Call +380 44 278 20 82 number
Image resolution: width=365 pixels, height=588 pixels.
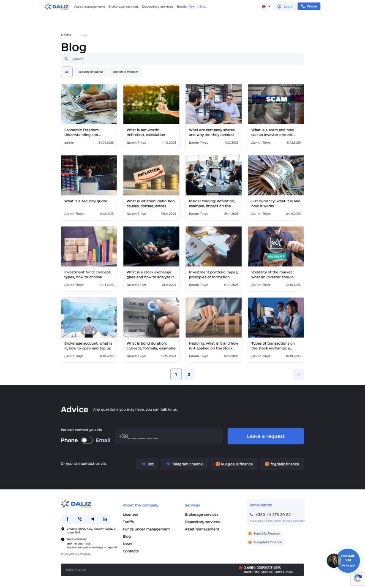(x=273, y=514)
